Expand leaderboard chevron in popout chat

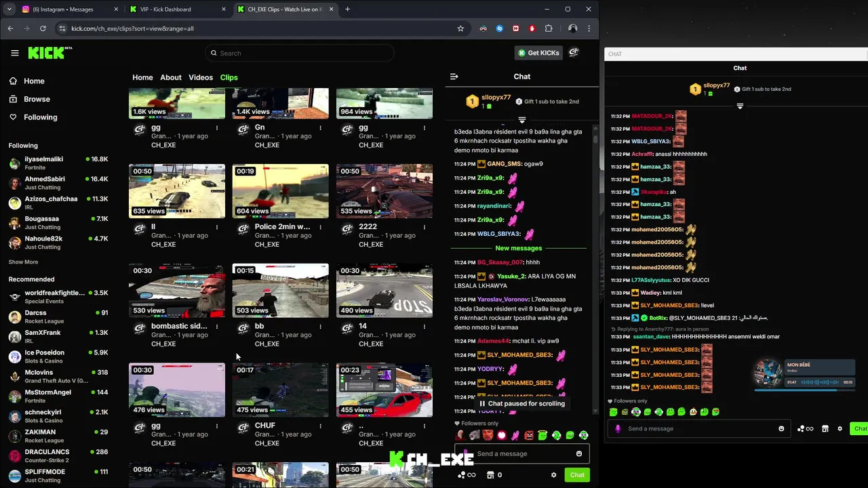(x=740, y=106)
